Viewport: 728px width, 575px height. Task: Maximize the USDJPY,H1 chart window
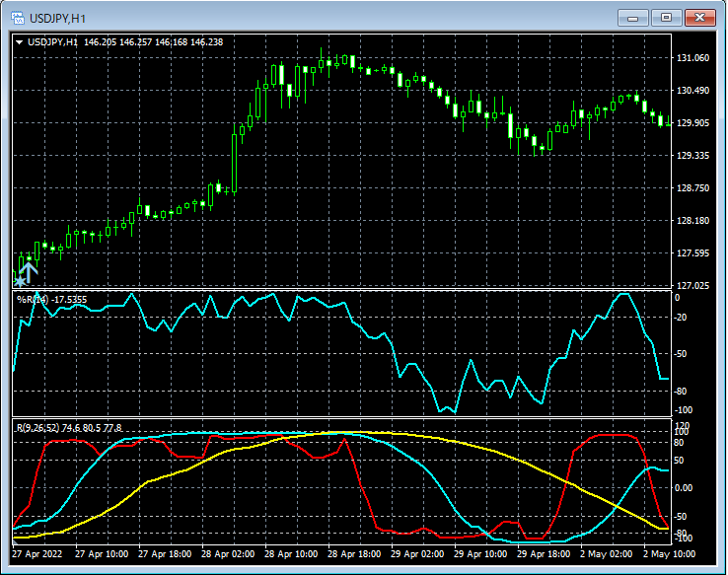coord(666,18)
